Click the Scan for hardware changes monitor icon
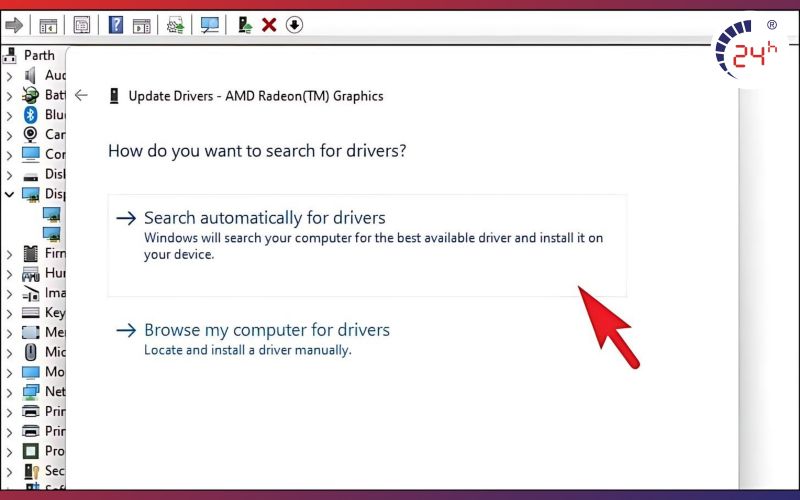Viewport: 800px width, 500px height. coord(210,24)
